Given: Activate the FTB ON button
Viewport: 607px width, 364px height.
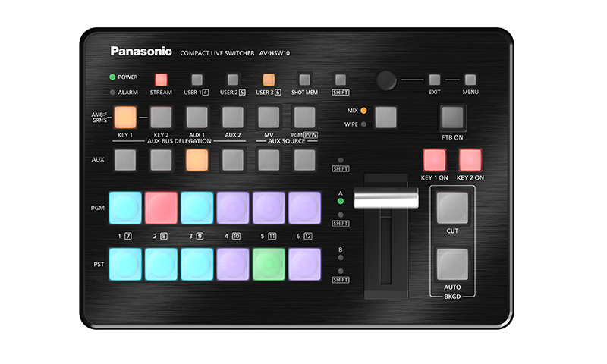Looking at the screenshot, I should 452,118.
